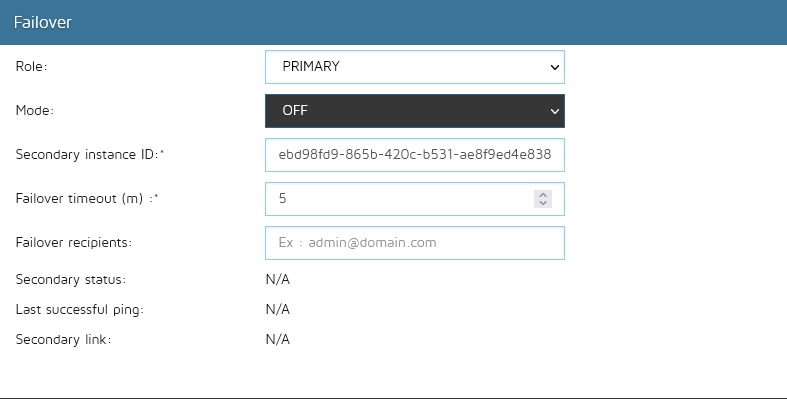Click the Failover panel header title
Screen dimensions: 787x399
coord(43,23)
